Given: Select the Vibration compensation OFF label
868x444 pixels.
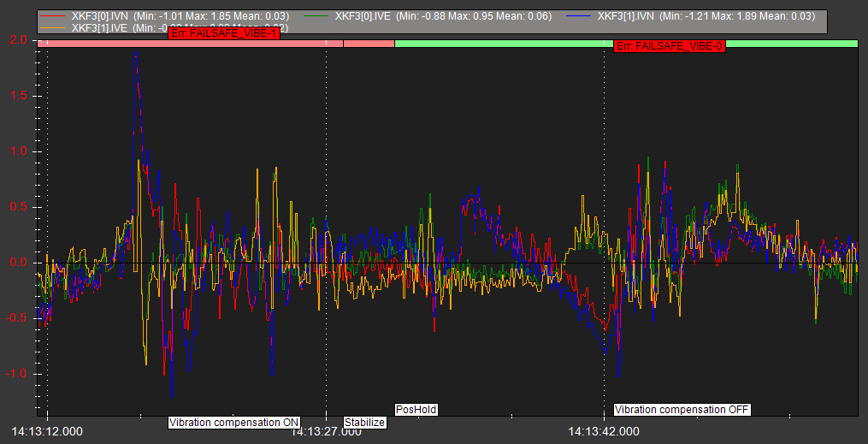Looking at the screenshot, I should click(x=682, y=410).
